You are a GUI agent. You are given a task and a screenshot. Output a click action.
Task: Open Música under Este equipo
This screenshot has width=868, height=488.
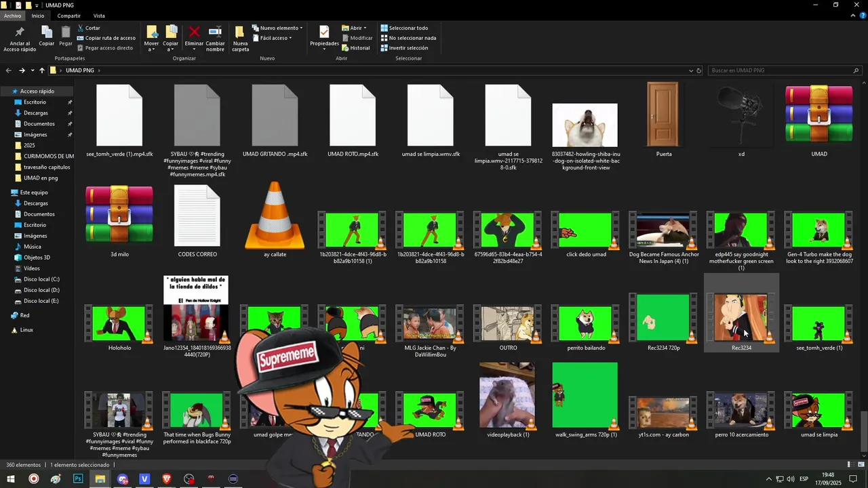33,247
